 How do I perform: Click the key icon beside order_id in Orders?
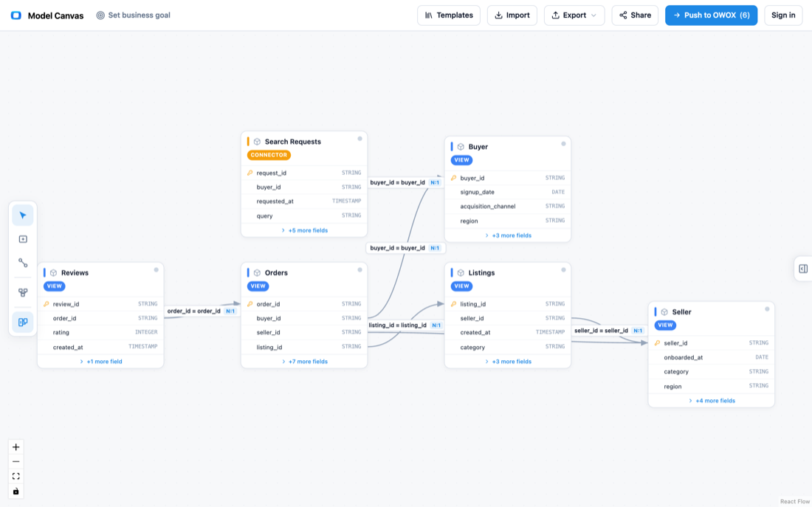[x=250, y=304]
